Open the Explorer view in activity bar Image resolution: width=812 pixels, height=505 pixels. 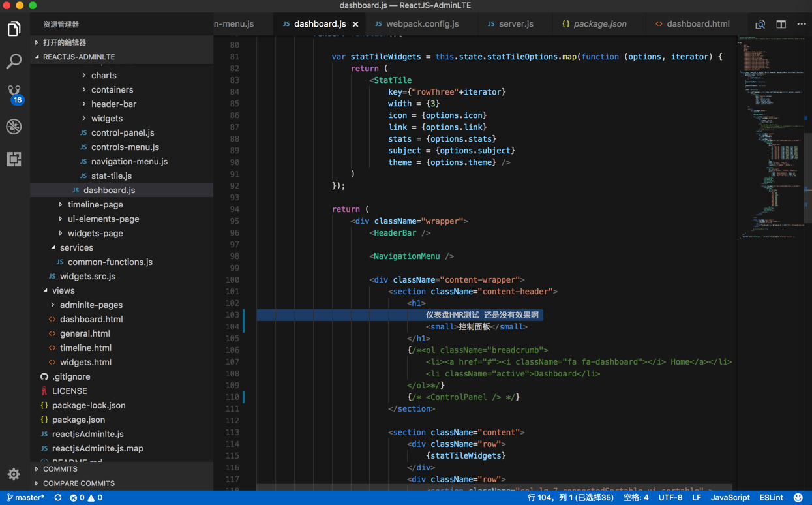[14, 29]
